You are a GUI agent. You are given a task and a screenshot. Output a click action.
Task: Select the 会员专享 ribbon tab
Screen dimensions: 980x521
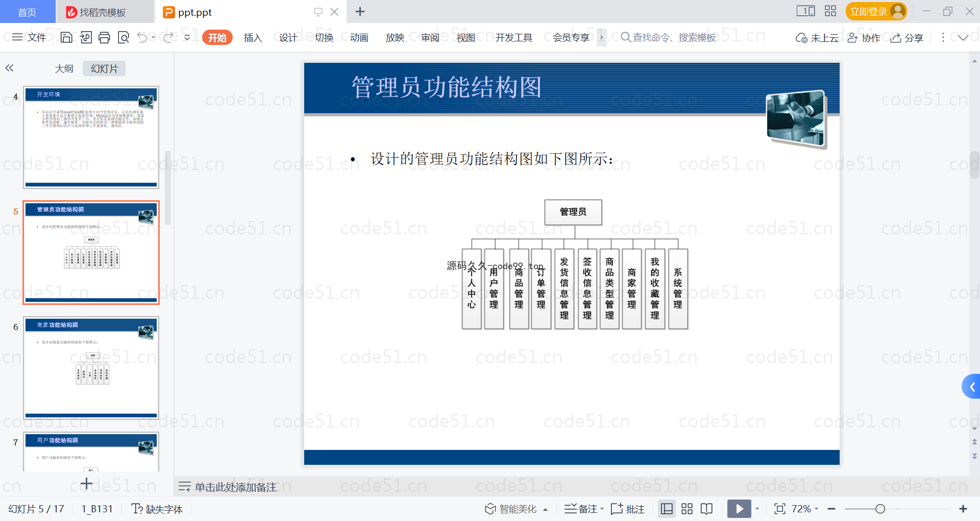571,38
